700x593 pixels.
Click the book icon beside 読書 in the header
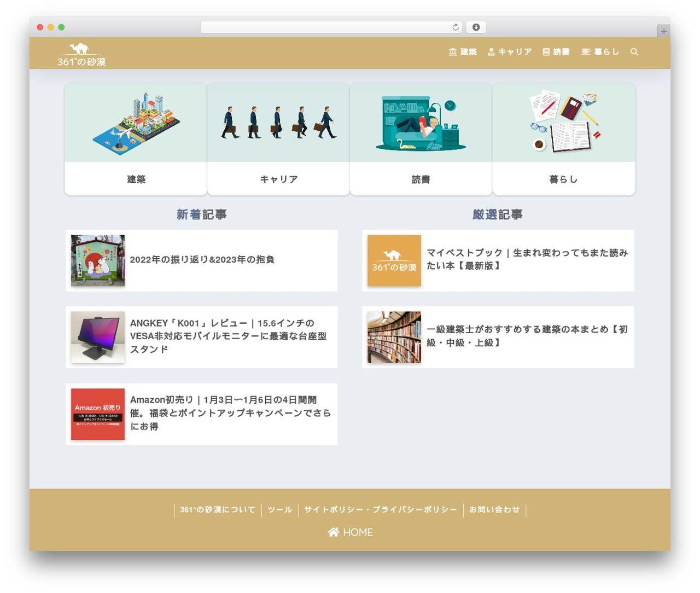[546, 52]
